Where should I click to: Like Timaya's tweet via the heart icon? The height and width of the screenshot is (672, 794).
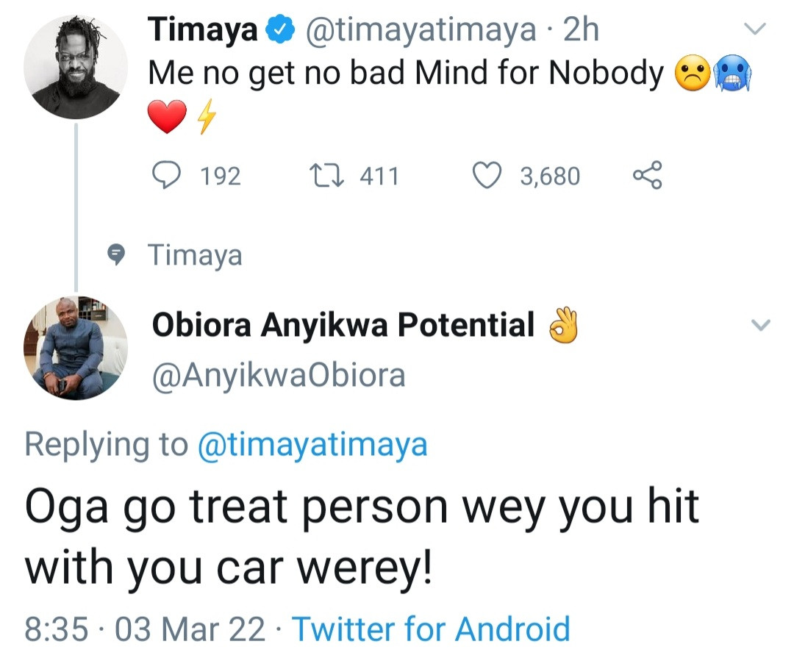click(486, 174)
